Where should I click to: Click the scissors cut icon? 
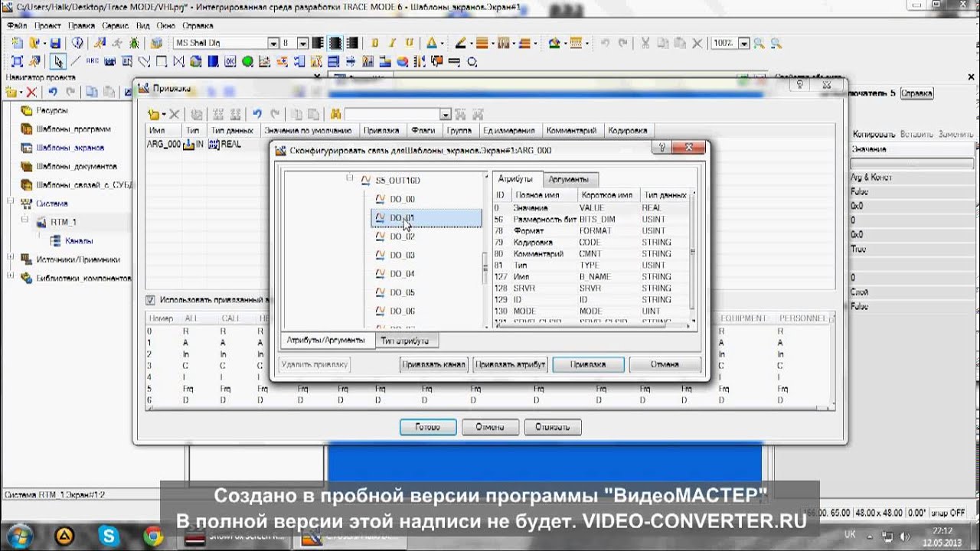[645, 43]
